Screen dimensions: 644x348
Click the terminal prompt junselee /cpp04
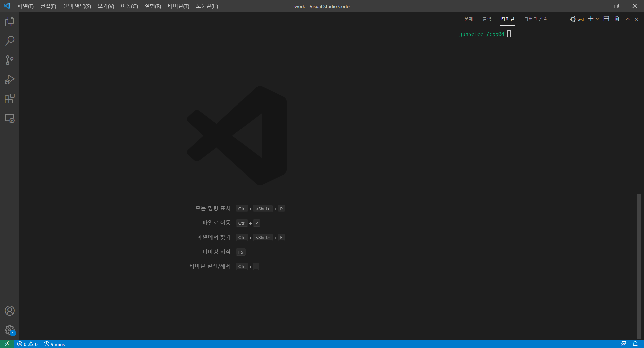482,34
